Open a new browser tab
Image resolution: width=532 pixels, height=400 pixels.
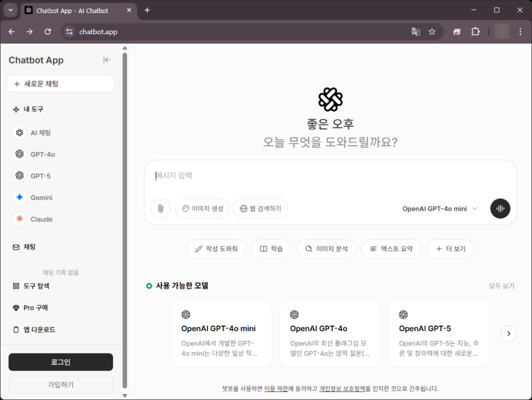pos(147,10)
